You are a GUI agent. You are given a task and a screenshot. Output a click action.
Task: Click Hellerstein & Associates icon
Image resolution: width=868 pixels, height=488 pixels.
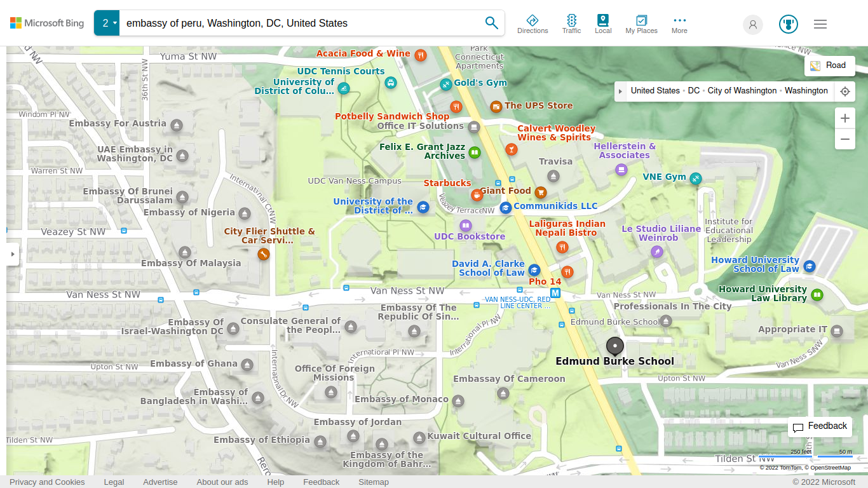[621, 169]
